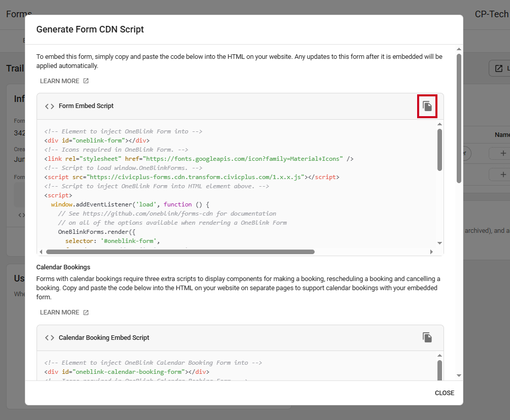Click the horizontal scrollbar left arrow in Form Embed Script
510x420 pixels.
(x=41, y=252)
